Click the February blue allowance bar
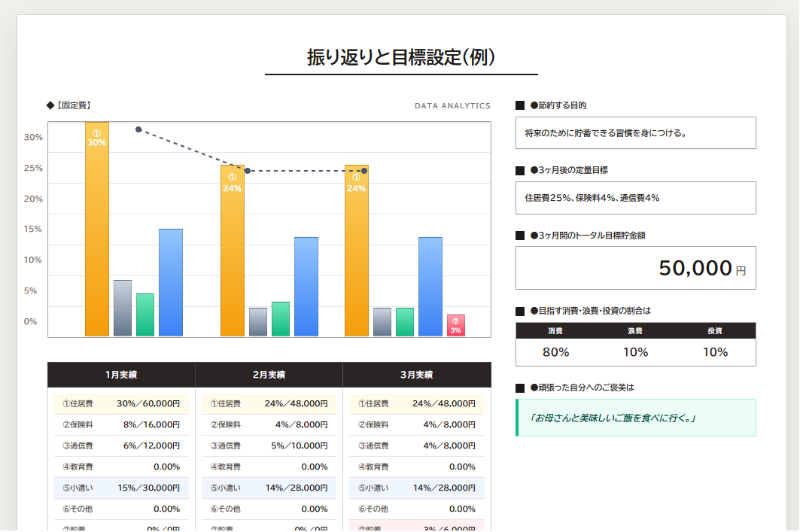 click(306, 286)
